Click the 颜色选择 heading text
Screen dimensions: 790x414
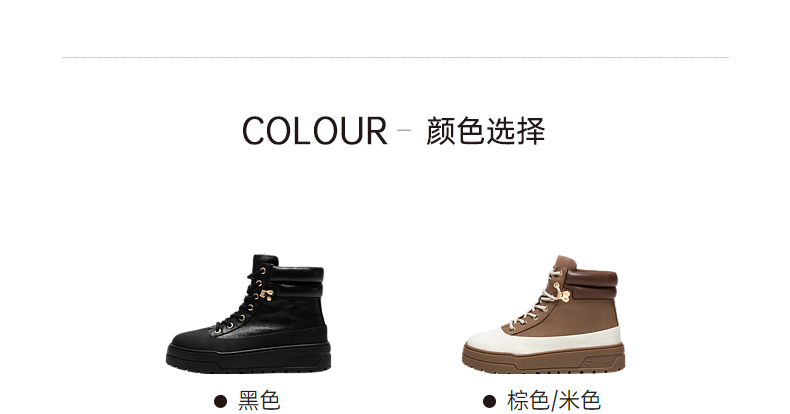(x=485, y=131)
